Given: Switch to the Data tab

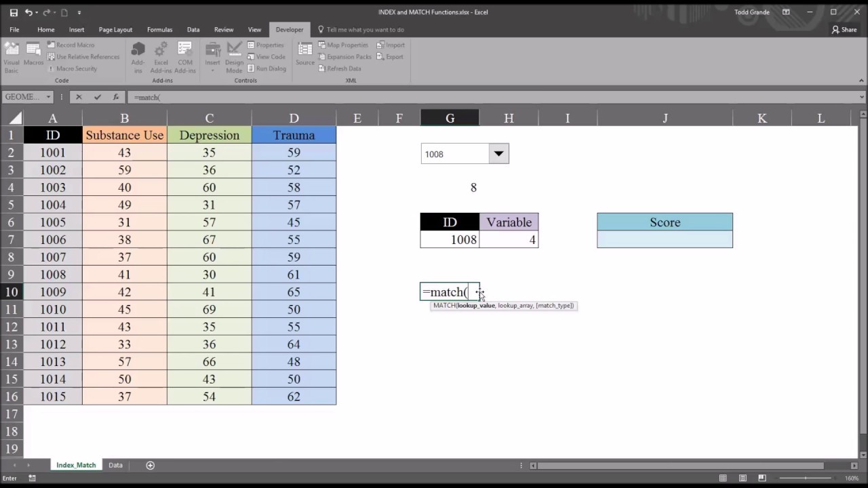Looking at the screenshot, I should pos(193,30).
